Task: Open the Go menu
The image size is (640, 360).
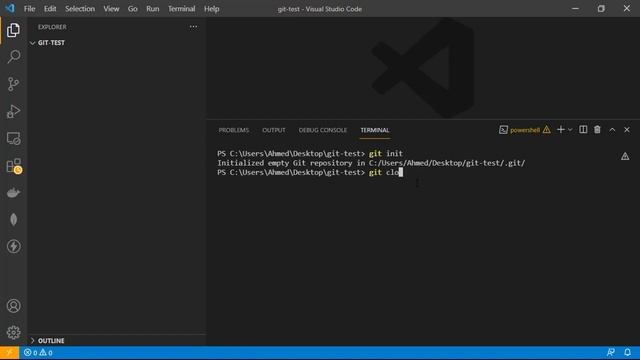Action: click(133, 9)
